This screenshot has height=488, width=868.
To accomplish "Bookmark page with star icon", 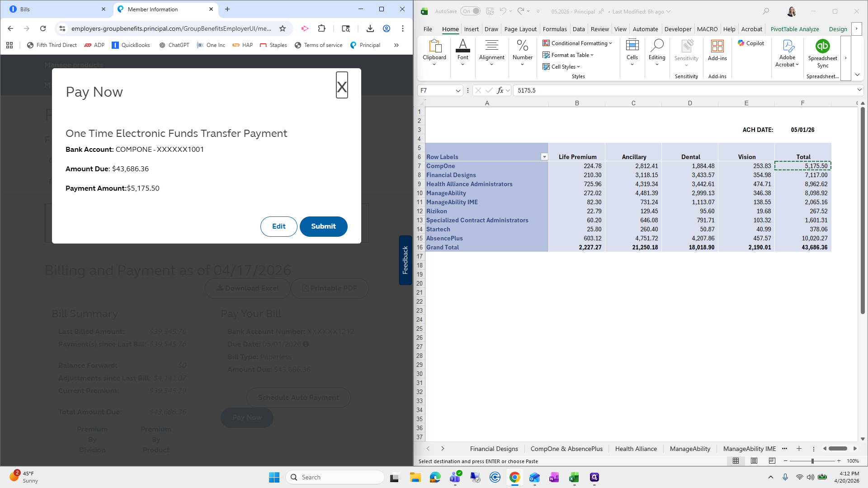I will tap(283, 28).
